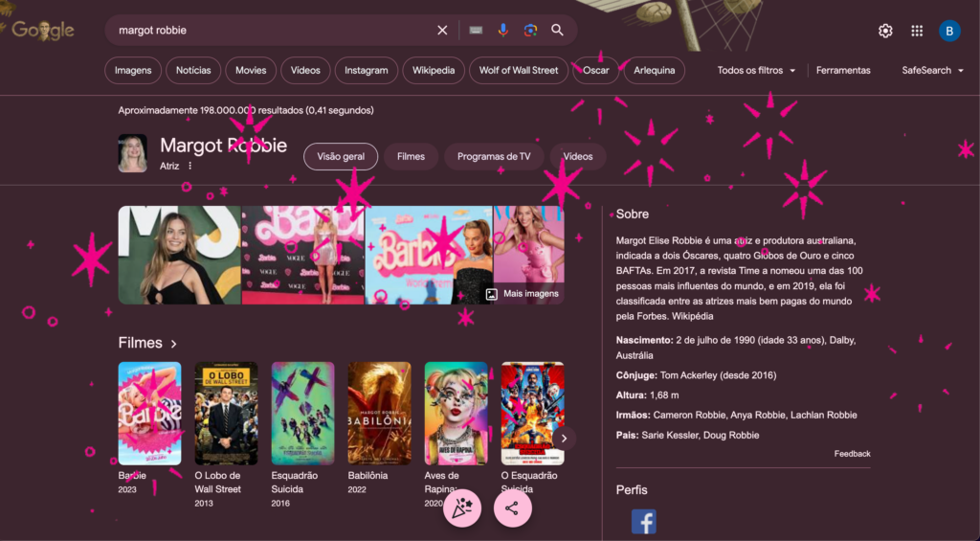Select the Imagens filter chip
The height and width of the screenshot is (541, 980).
(x=133, y=71)
